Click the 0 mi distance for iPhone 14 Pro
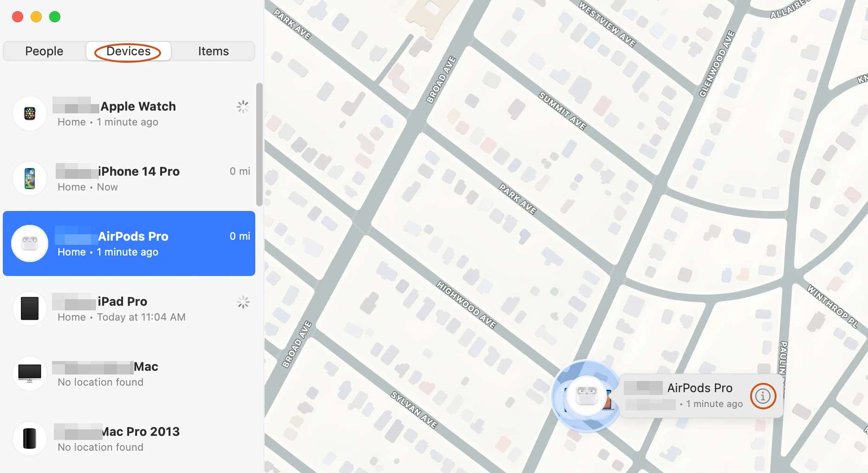868x473 pixels. (240, 171)
